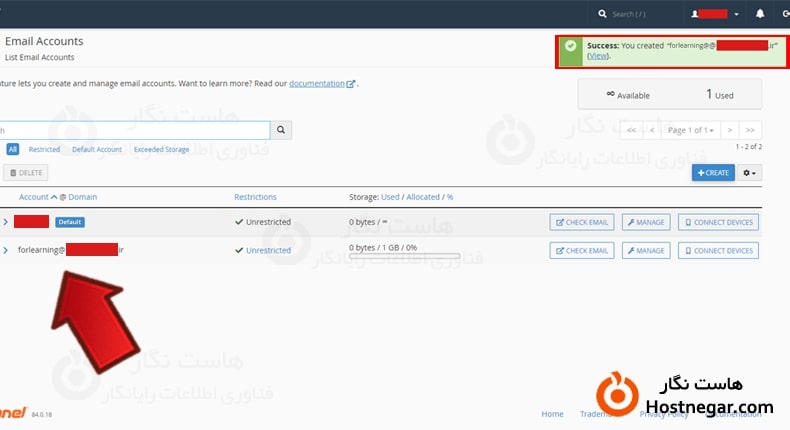This screenshot has width=790, height=430.
Task: Open the documentation link
Action: tap(319, 84)
